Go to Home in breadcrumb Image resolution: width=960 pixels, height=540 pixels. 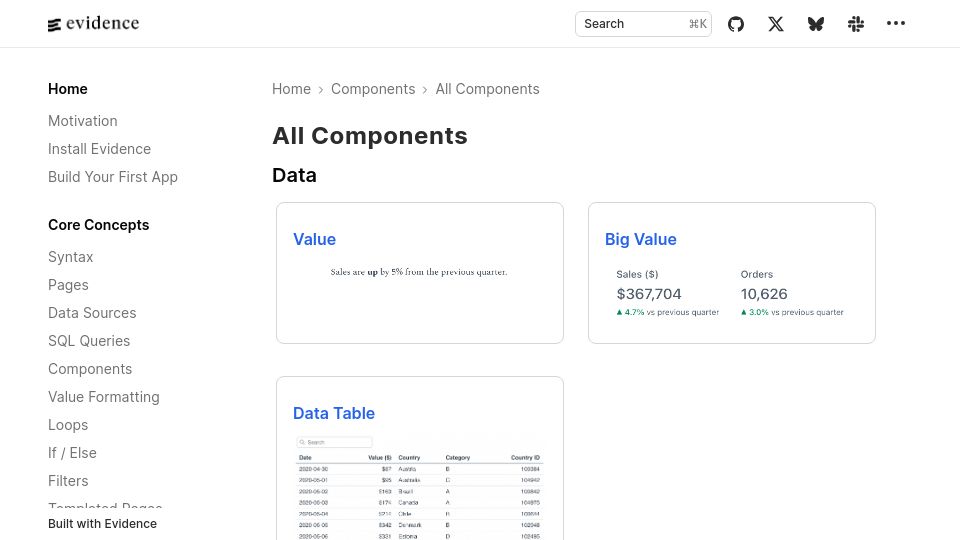pyautogui.click(x=291, y=89)
